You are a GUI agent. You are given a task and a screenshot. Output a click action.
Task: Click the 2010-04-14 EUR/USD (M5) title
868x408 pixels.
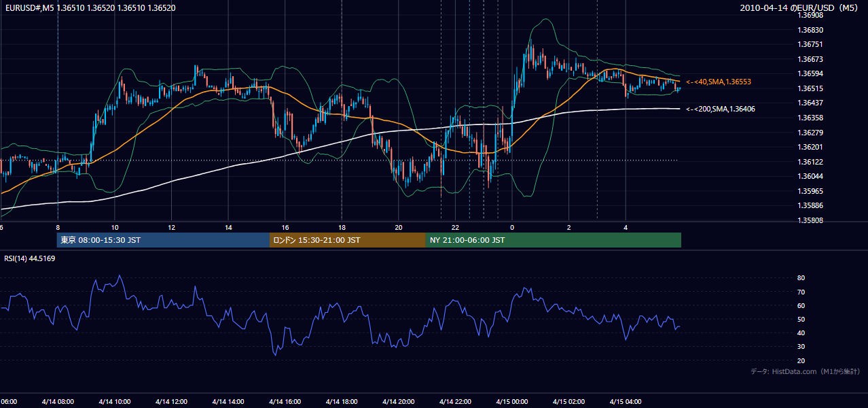(799, 8)
